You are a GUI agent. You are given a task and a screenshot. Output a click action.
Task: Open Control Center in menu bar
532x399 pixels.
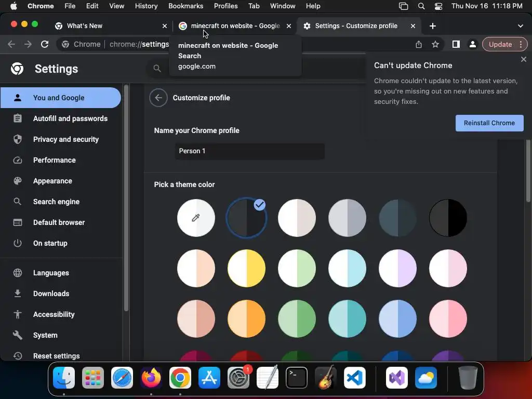click(438, 6)
